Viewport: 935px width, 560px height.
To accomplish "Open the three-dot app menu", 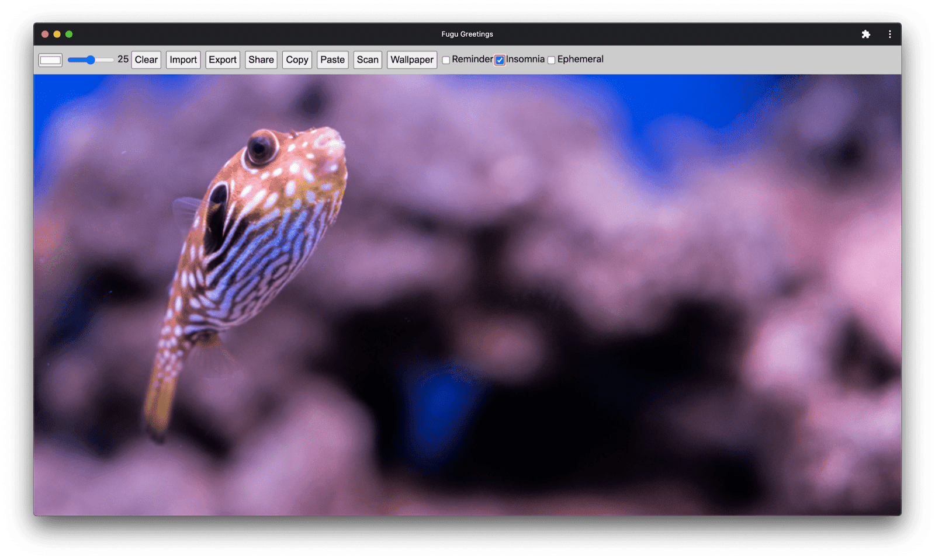I will pos(889,34).
